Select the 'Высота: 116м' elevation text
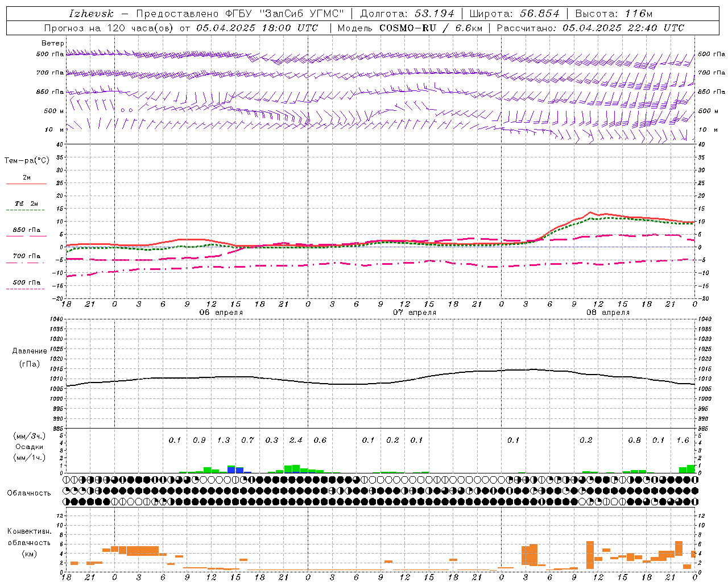Screen dimensions: 728x582 [x=614, y=14]
